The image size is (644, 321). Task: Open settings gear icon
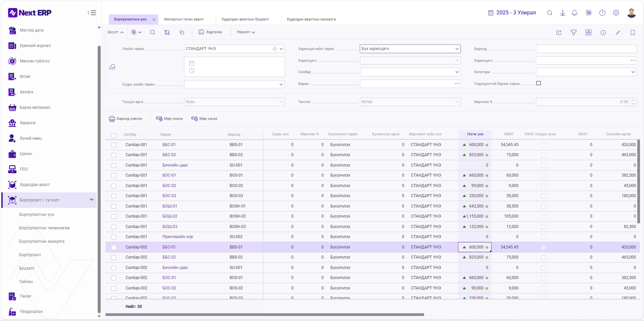point(616,13)
